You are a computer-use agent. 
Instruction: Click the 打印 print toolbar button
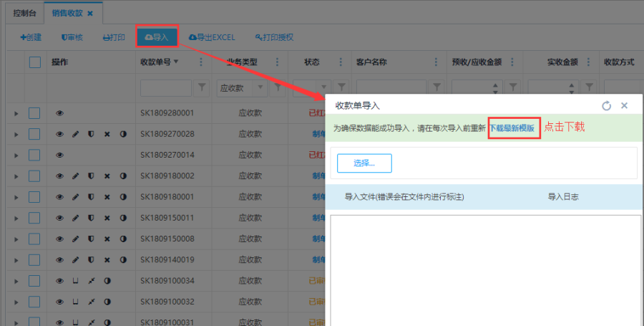114,37
